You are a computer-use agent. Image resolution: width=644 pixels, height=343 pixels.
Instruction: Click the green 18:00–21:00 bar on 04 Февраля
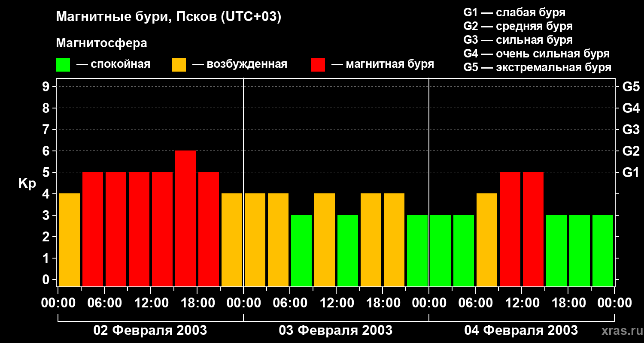(580, 251)
